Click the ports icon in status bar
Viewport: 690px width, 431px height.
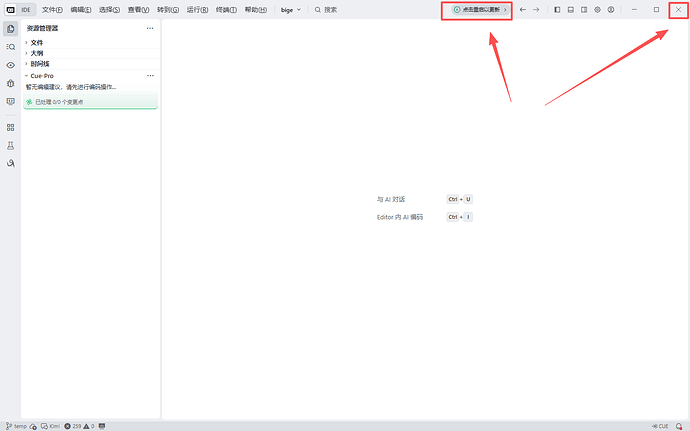(x=102, y=426)
